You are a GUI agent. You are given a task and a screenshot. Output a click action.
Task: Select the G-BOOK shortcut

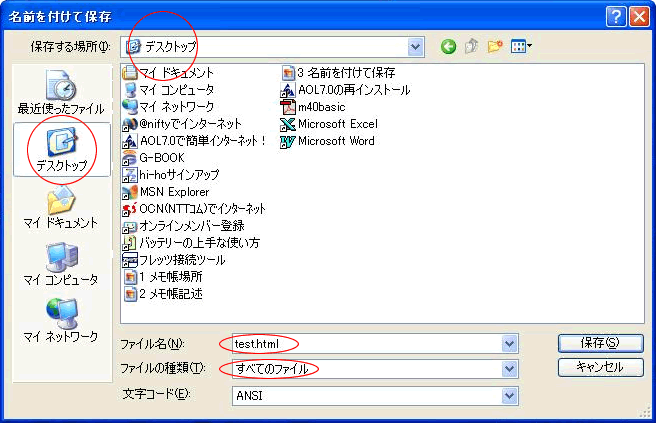[154, 158]
